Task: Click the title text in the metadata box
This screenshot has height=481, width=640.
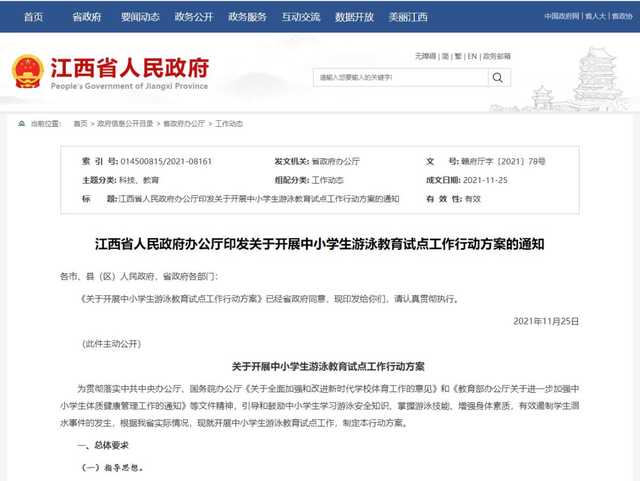Action: tap(259, 199)
